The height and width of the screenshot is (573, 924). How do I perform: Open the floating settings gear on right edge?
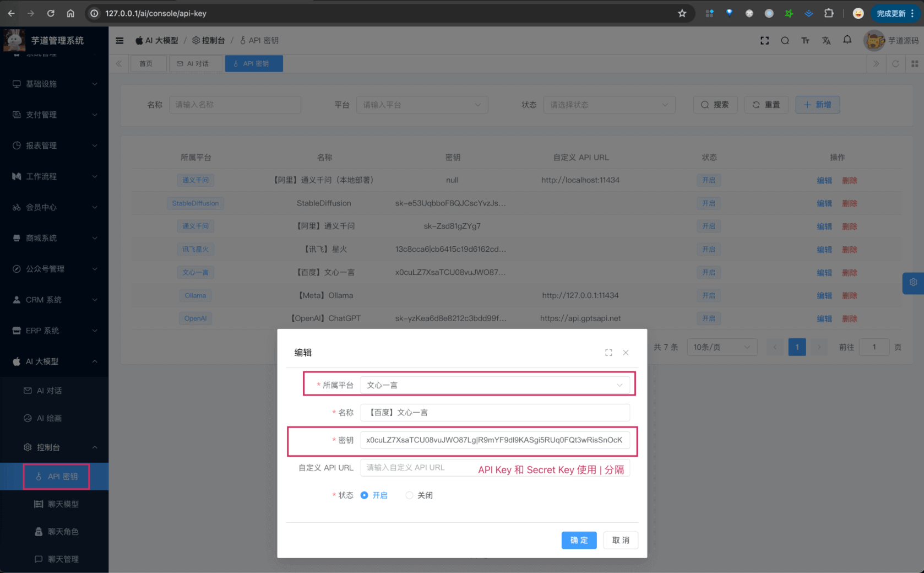pos(913,283)
